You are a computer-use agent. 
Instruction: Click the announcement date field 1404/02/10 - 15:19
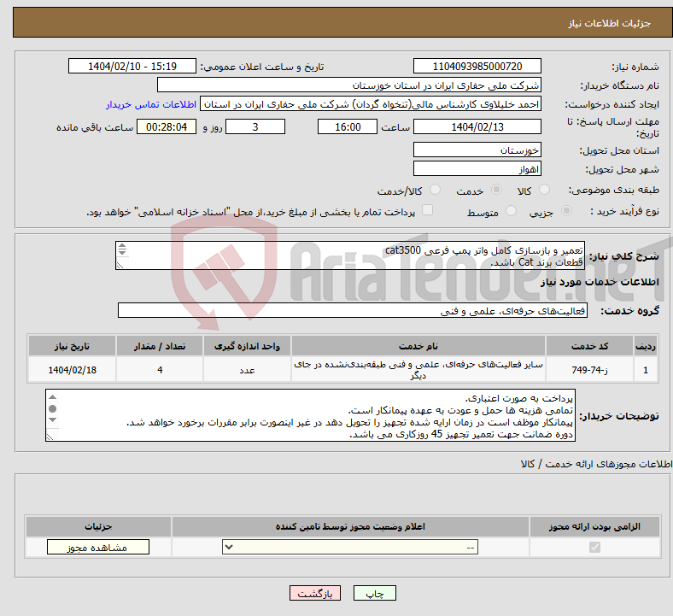click(x=132, y=67)
